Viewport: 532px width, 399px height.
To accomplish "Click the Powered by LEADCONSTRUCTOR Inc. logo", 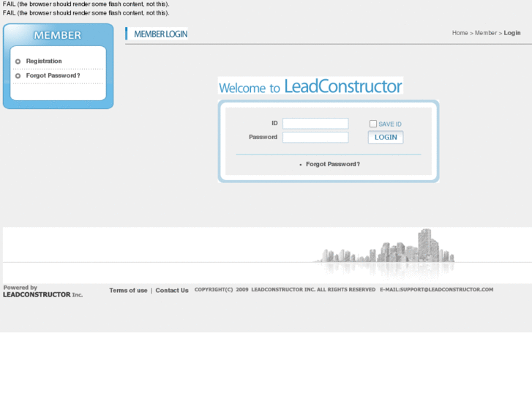I will point(42,291).
